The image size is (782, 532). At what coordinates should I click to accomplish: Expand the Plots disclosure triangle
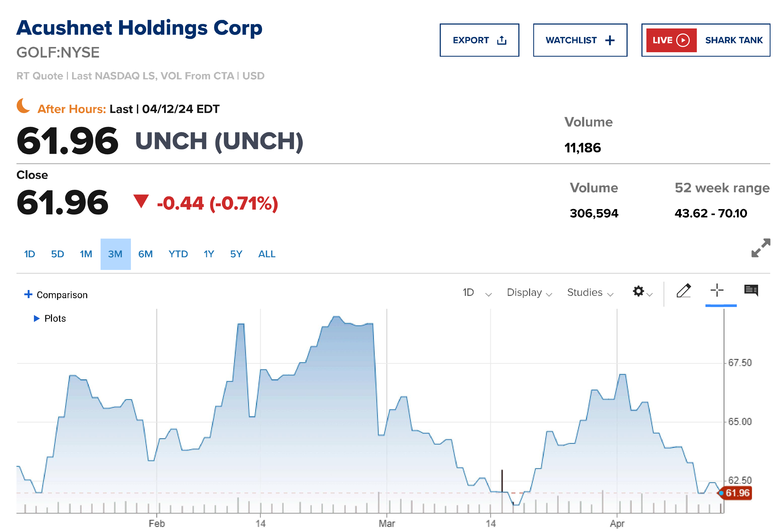[37, 318]
